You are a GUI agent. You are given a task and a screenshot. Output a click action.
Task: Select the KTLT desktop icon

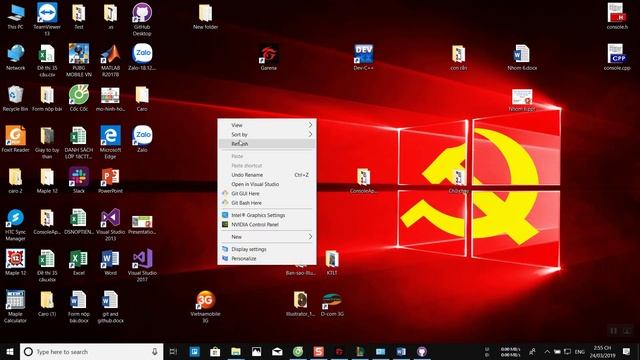coord(332,262)
